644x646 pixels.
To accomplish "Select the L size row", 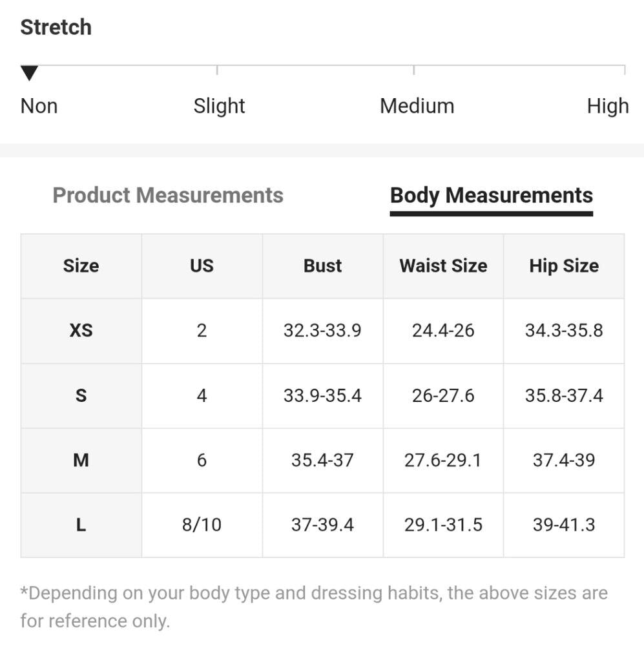I will coord(81,525).
